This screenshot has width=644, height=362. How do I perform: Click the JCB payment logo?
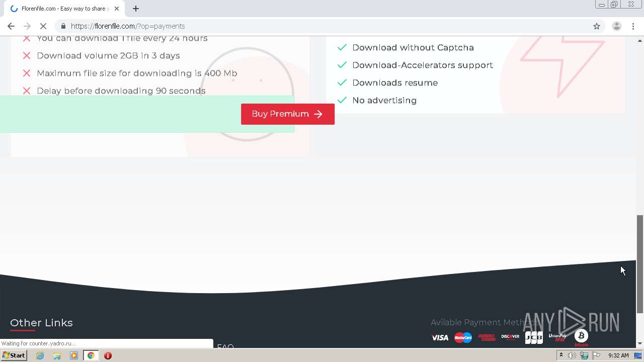tap(534, 337)
